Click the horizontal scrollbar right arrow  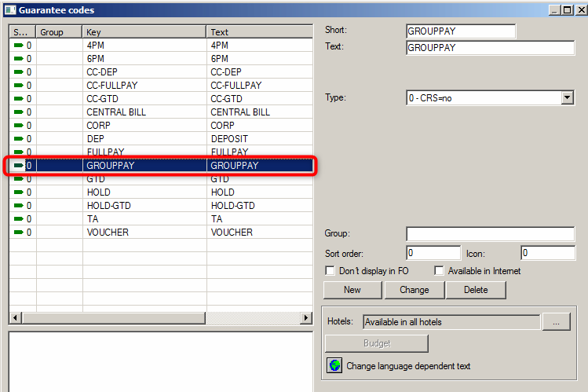(x=306, y=317)
